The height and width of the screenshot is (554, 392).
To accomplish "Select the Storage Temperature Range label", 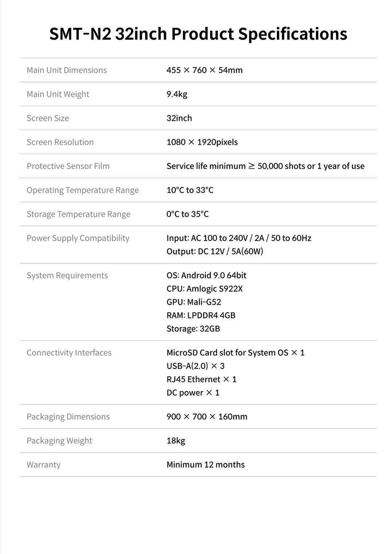I will tap(78, 214).
